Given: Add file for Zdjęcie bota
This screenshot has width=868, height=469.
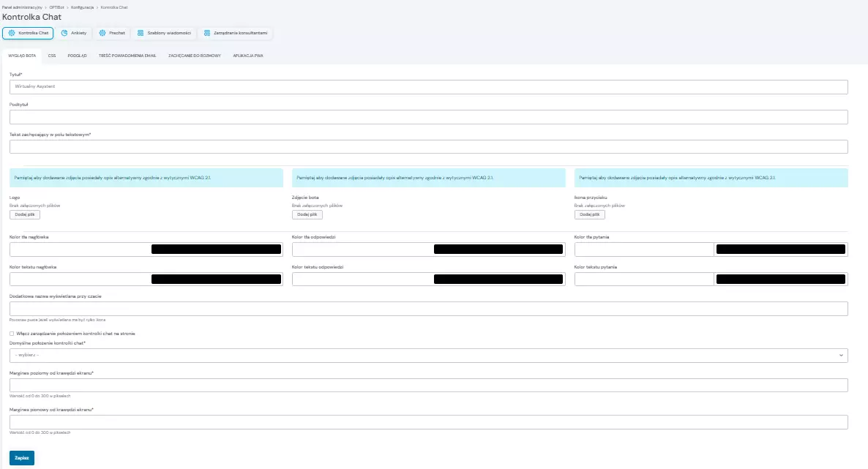Looking at the screenshot, I should (x=307, y=214).
